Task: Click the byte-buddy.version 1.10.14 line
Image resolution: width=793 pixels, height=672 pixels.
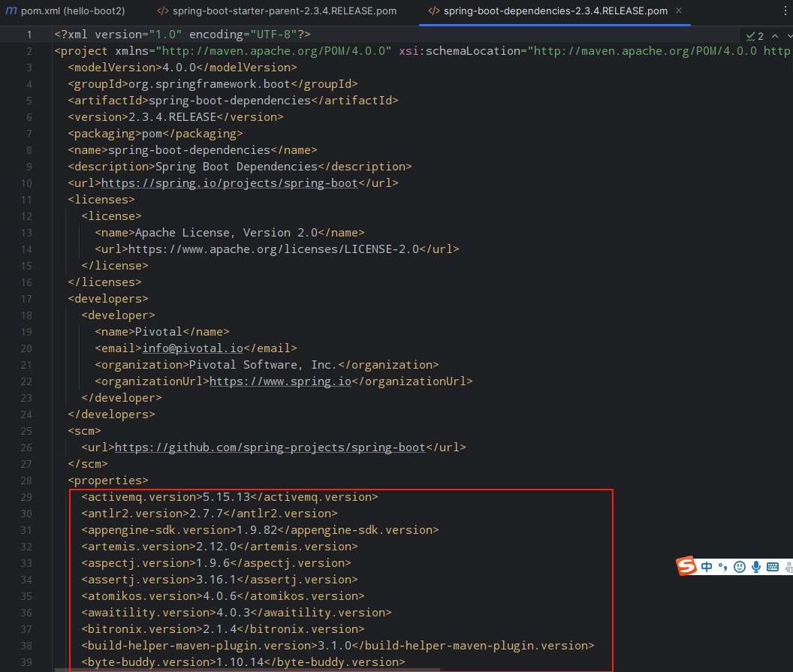Action: coord(243,662)
